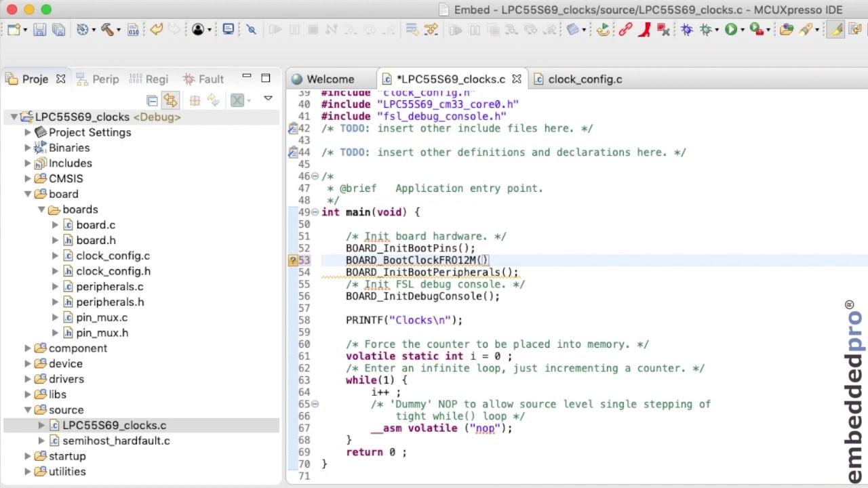Click the red chain link icon
The image size is (868, 488).
coord(625,29)
